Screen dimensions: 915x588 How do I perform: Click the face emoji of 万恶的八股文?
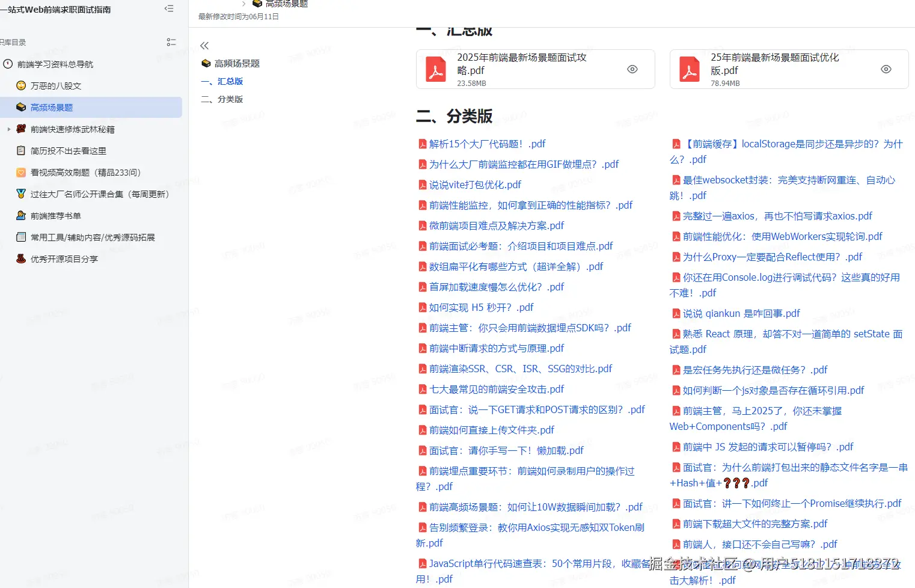(x=20, y=85)
